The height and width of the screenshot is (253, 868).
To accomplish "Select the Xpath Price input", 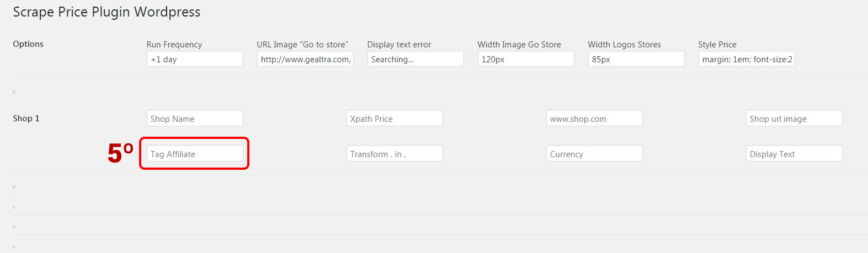I will coord(394,119).
